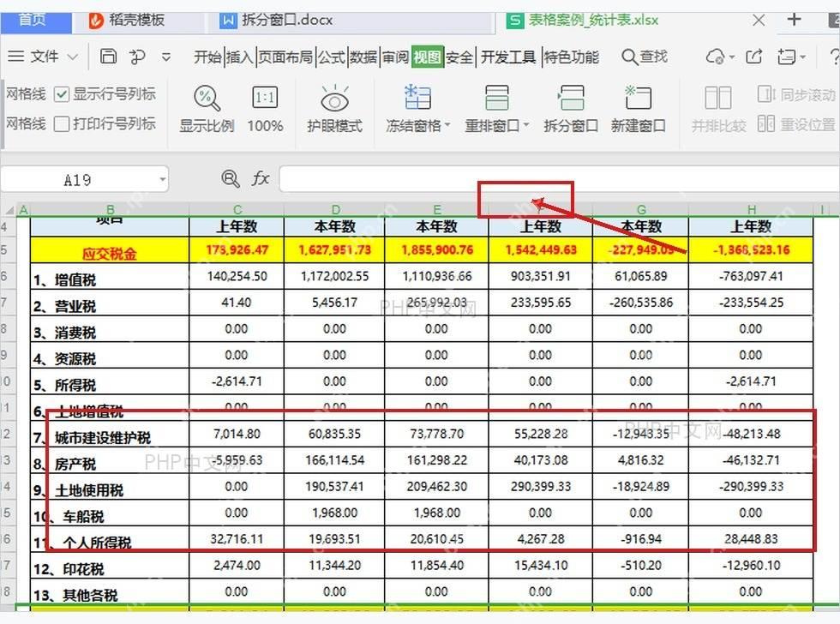Open the 开发工具 ribbon tab
This screenshot has width=840, height=624.
click(507, 57)
